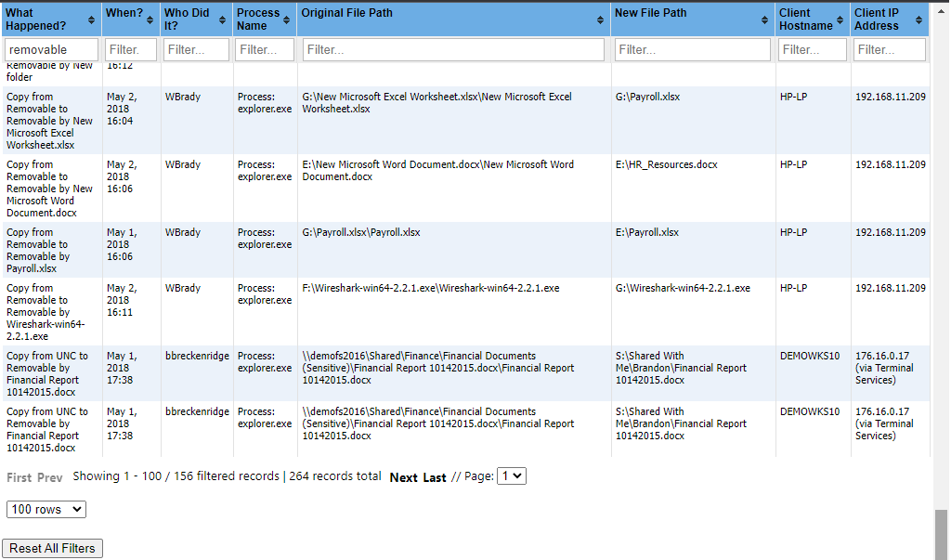
Task: Sort by Client IP Address column
Action: (919, 19)
